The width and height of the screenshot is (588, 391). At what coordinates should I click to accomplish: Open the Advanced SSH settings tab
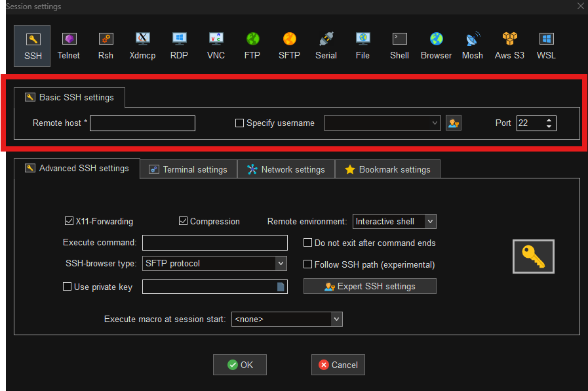coord(77,169)
